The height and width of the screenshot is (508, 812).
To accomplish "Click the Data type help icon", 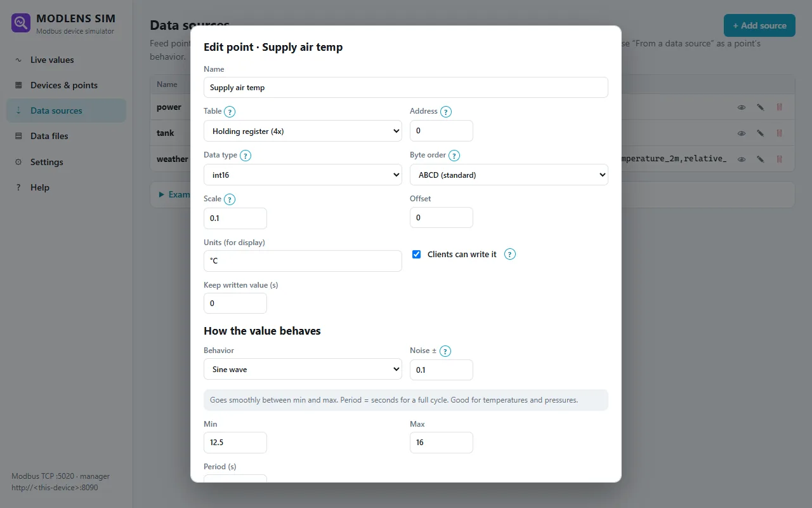I will (x=246, y=156).
